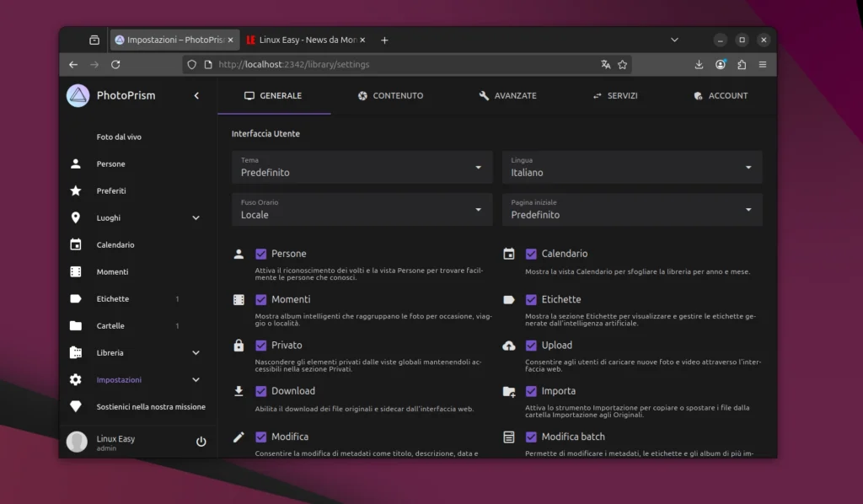The height and width of the screenshot is (504, 863).
Task: Open Momenti using the film icon
Action: (x=76, y=272)
